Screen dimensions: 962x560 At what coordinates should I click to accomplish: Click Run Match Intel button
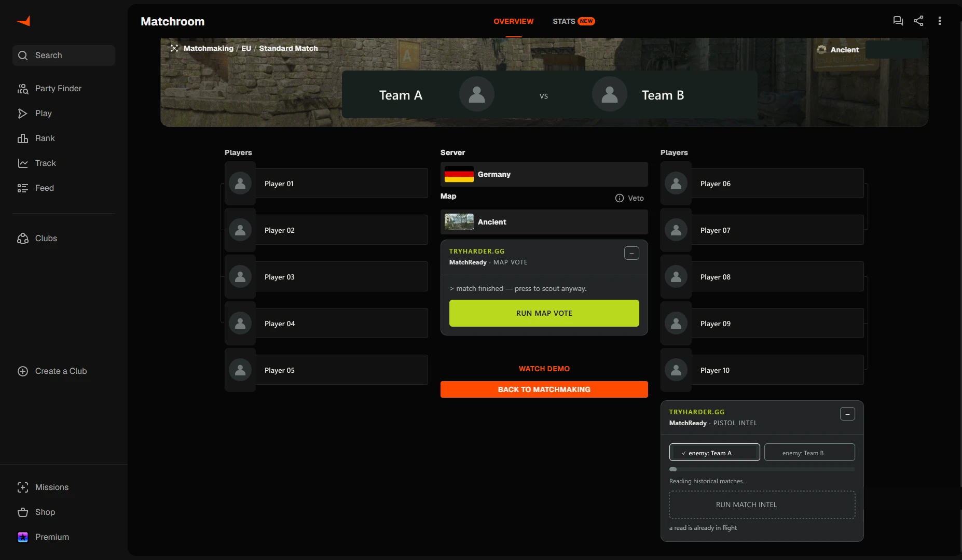[x=762, y=505]
